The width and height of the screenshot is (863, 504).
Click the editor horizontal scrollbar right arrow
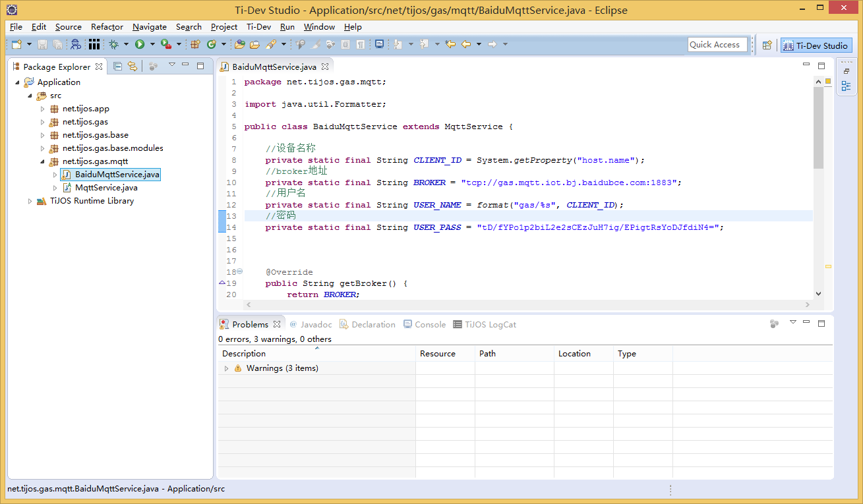click(808, 305)
